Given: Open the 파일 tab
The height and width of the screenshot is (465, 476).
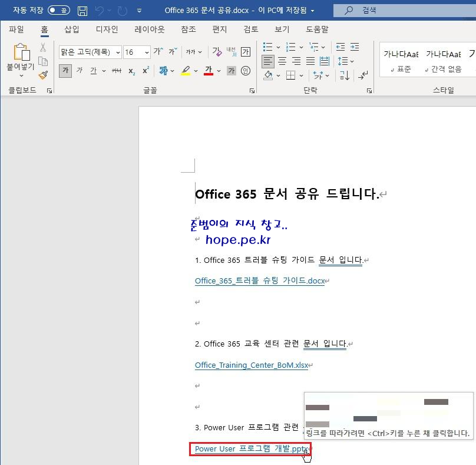Looking at the screenshot, I should 16,29.
